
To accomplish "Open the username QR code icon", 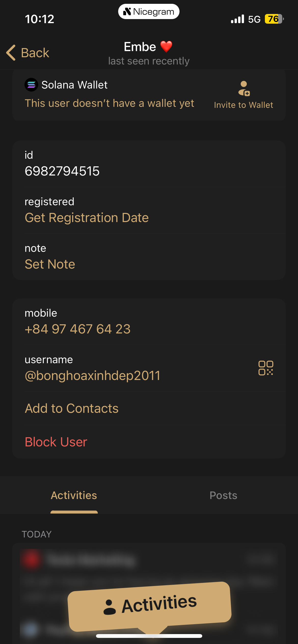I will point(266,368).
